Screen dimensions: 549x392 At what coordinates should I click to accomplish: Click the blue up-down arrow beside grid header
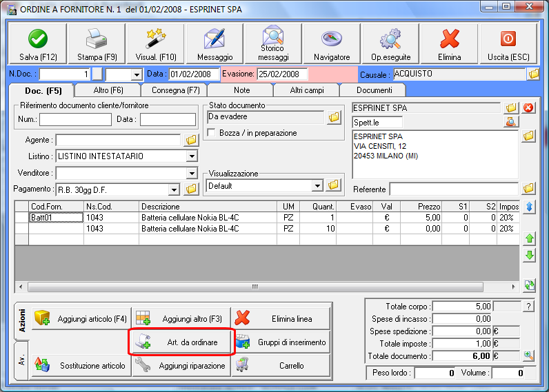[530, 207]
